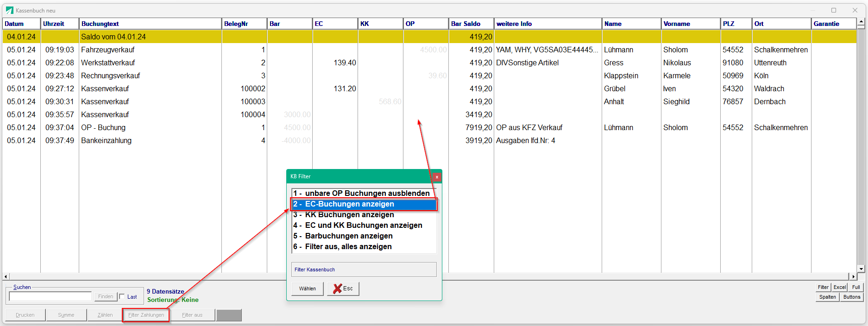868x326 pixels.
Task: Select the Fahrzeugverkauf booking text
Action: click(108, 50)
